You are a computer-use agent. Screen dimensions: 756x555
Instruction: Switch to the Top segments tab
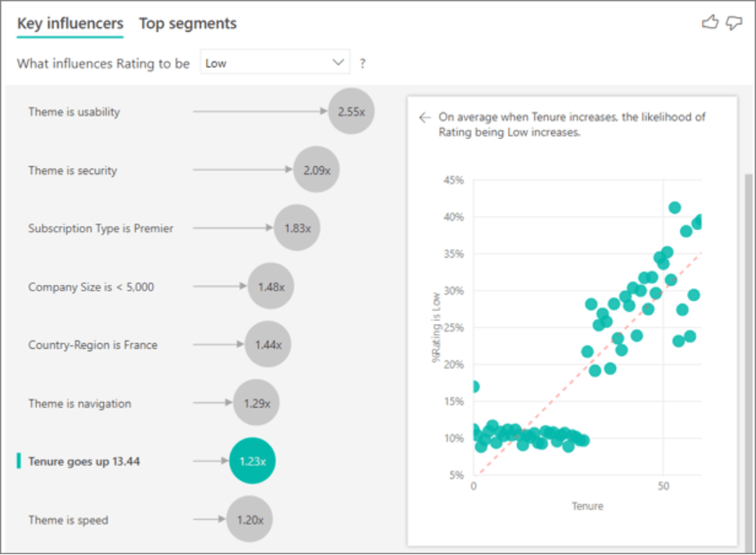click(188, 24)
